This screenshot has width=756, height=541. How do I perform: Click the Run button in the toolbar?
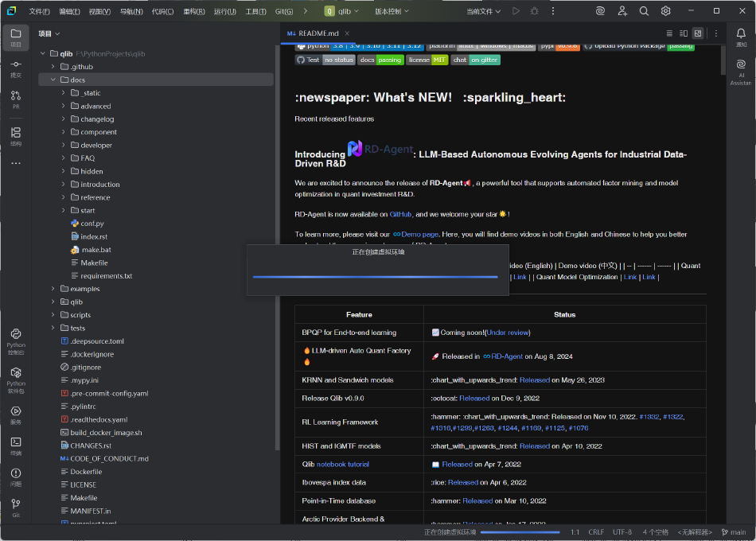(516, 11)
